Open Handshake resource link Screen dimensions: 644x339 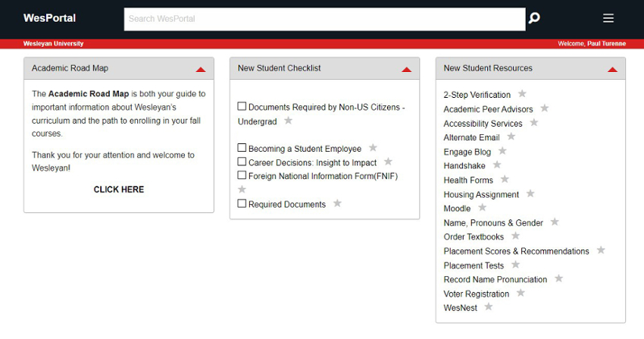coord(464,166)
